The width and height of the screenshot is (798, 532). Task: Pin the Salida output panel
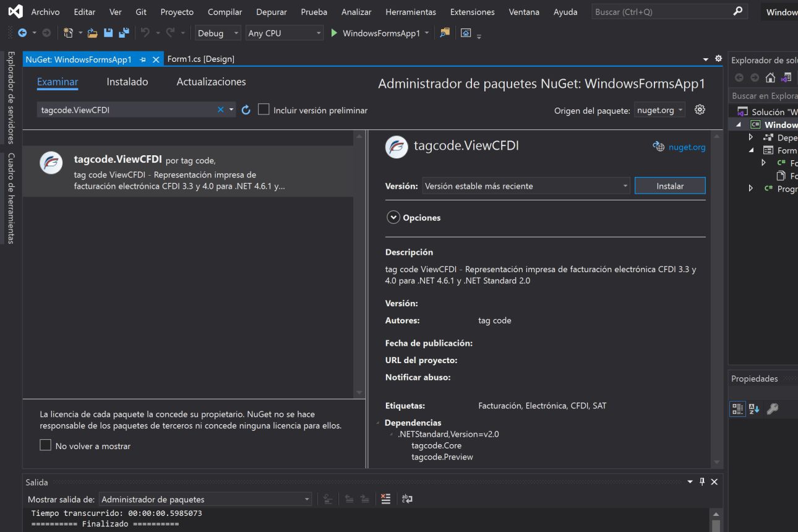(x=702, y=482)
